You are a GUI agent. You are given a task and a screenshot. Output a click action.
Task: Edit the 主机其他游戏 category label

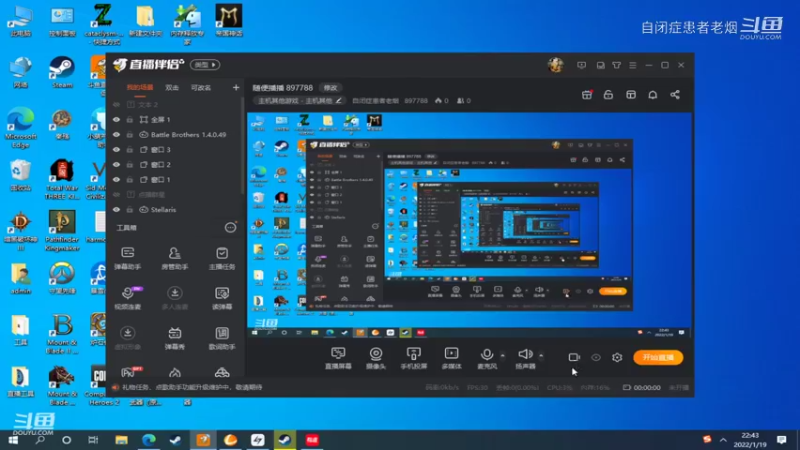[x=300, y=101]
